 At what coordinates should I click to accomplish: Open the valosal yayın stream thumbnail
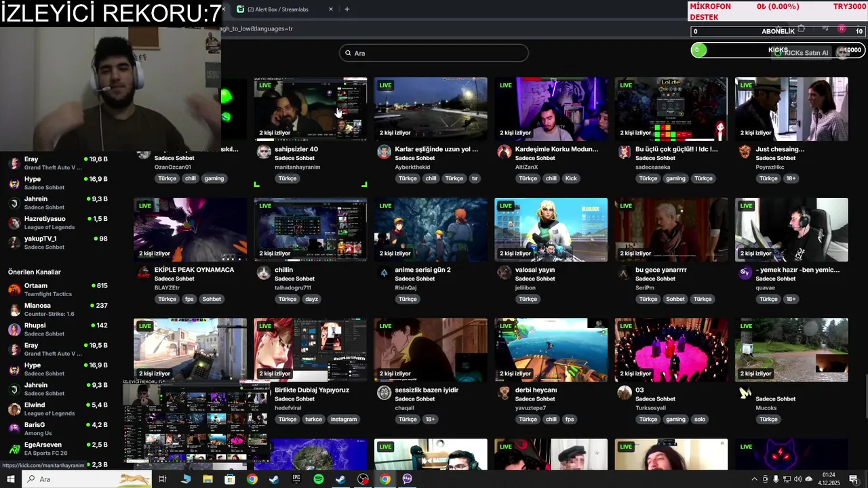click(x=551, y=230)
